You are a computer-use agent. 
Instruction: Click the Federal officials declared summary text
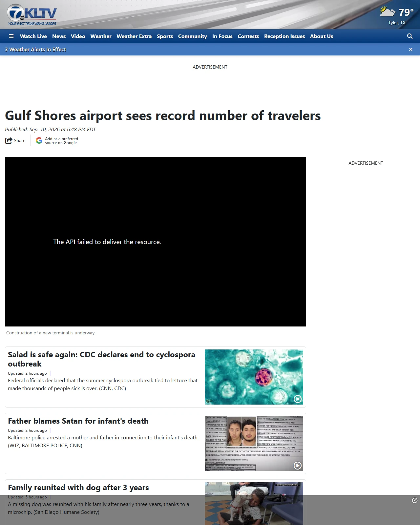pyautogui.click(x=103, y=385)
